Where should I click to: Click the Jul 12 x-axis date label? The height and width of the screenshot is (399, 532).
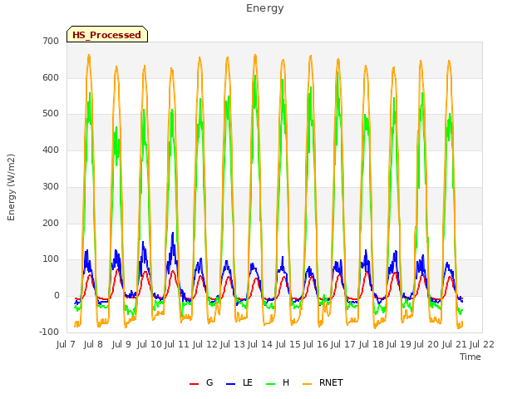pos(205,344)
